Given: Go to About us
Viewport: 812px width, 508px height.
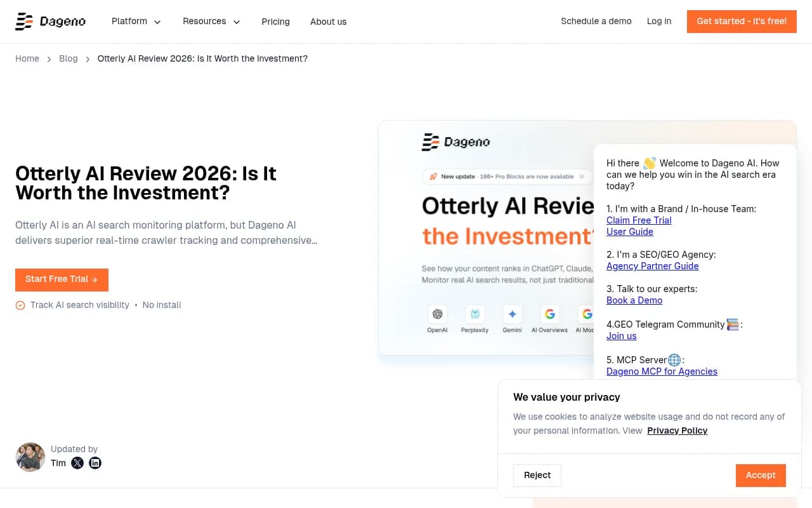Looking at the screenshot, I should point(328,22).
